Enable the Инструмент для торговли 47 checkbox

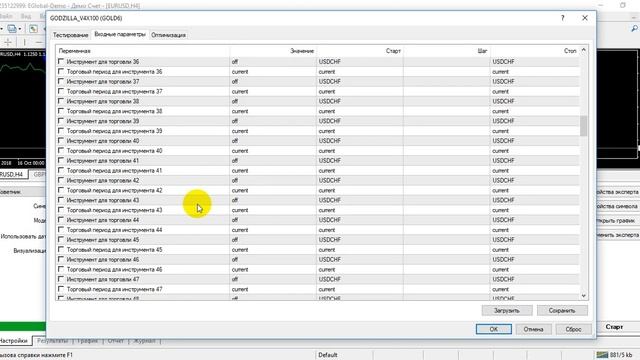[61, 279]
